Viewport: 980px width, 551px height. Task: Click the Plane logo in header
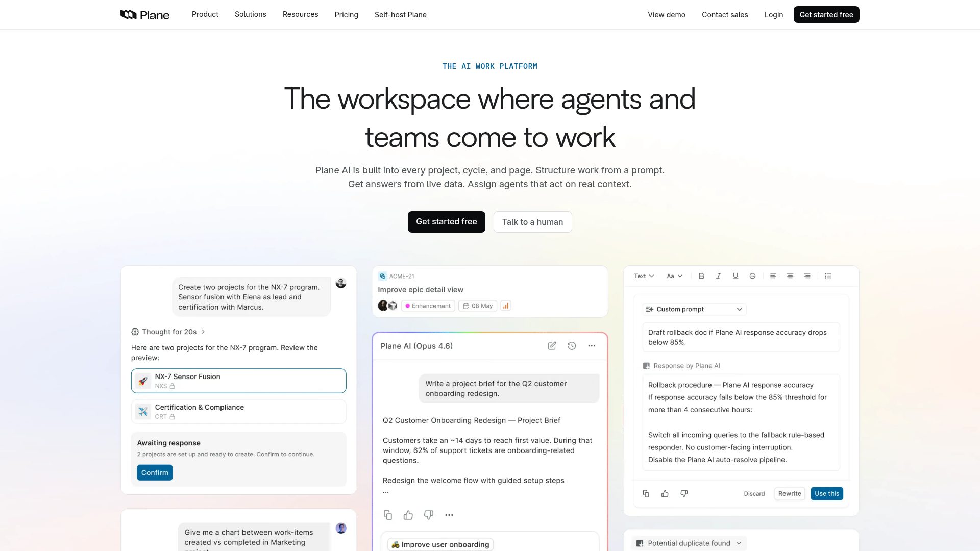[145, 15]
